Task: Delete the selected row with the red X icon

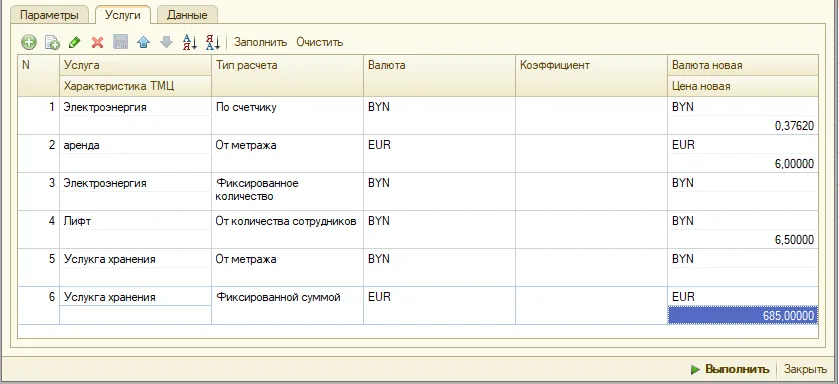Action: [97, 42]
